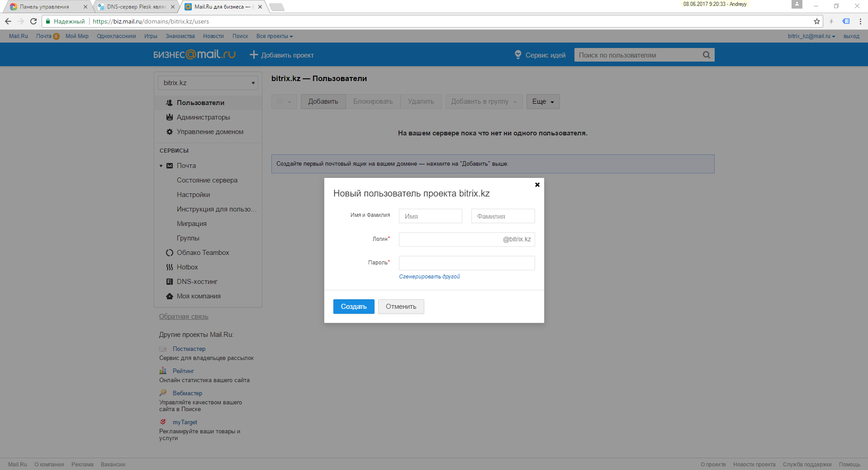This screenshot has width=868, height=470.
Task: Click the myTarget logo icon
Action: [163, 422]
